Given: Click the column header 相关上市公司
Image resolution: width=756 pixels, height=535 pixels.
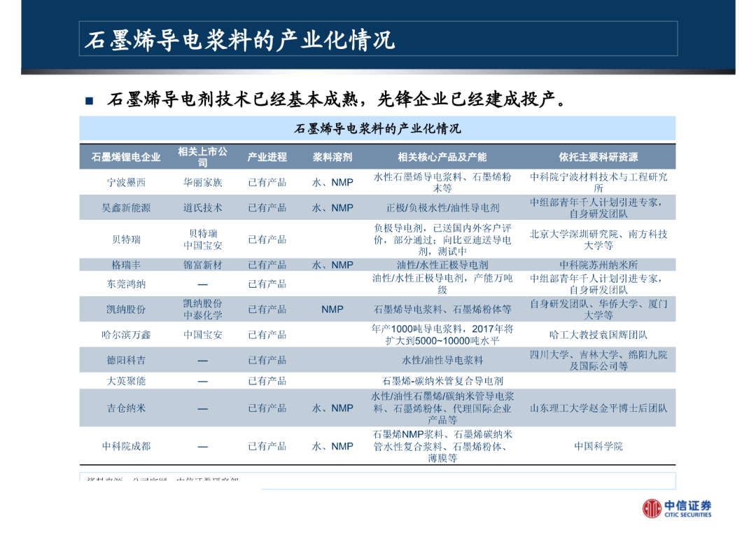Looking at the screenshot, I should click(202, 158).
